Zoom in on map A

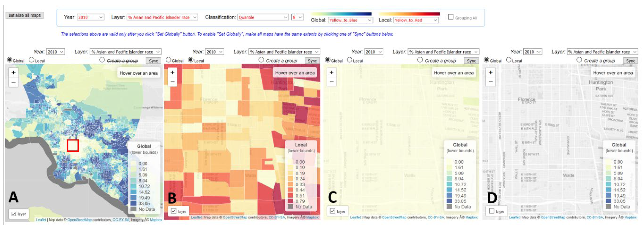[14, 73]
